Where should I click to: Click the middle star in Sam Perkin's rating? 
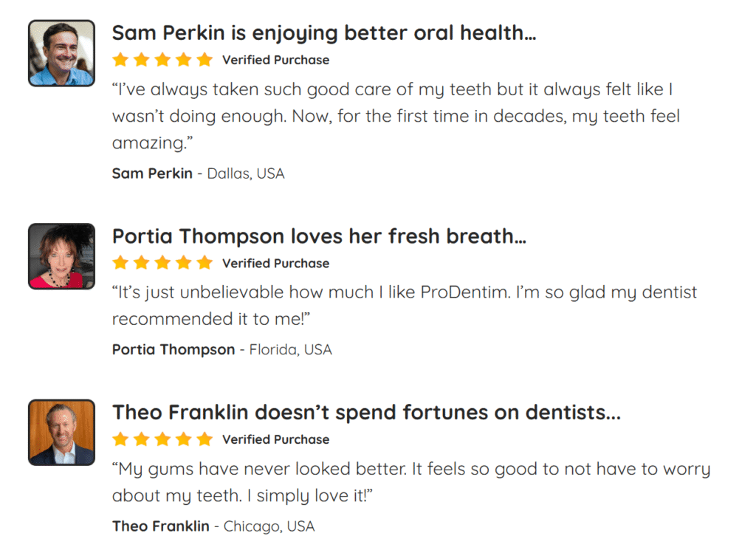tap(162, 60)
